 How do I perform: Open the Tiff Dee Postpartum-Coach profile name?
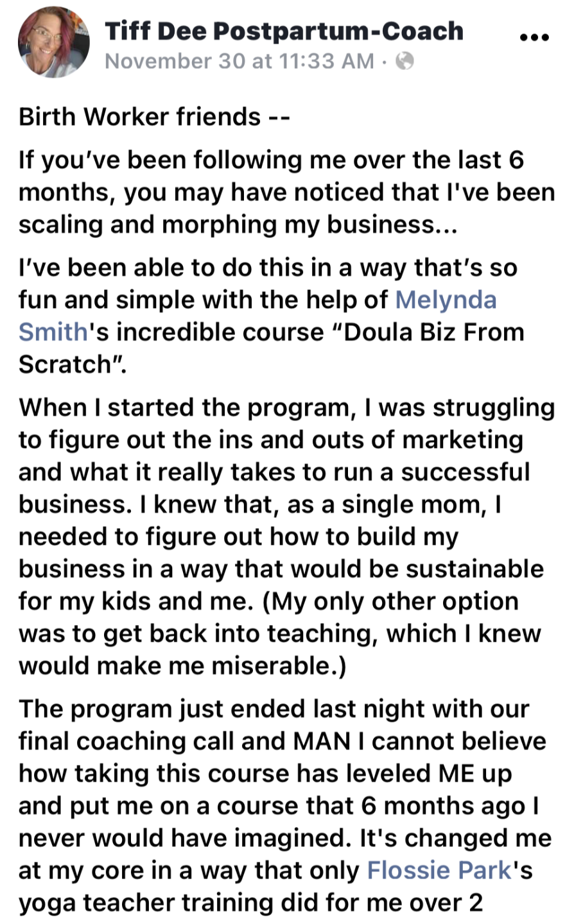[284, 30]
